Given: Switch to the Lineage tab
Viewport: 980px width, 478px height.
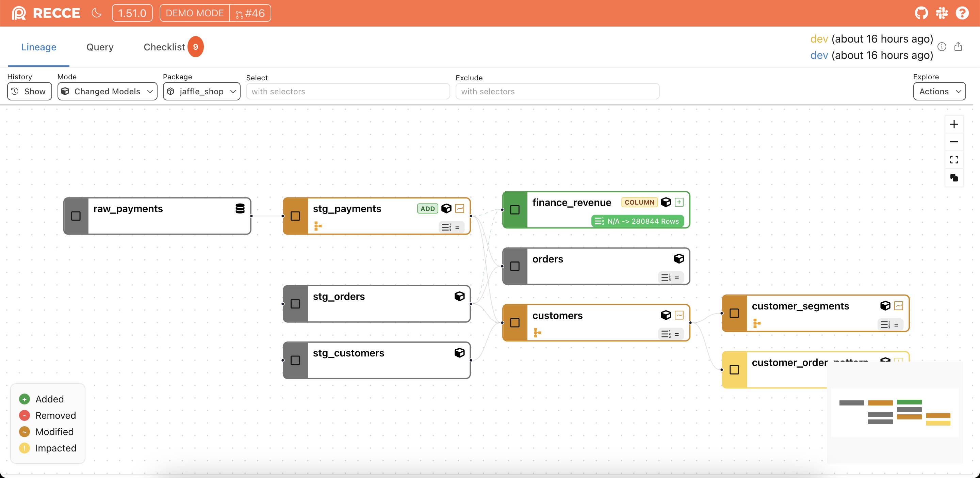Looking at the screenshot, I should coord(39,47).
